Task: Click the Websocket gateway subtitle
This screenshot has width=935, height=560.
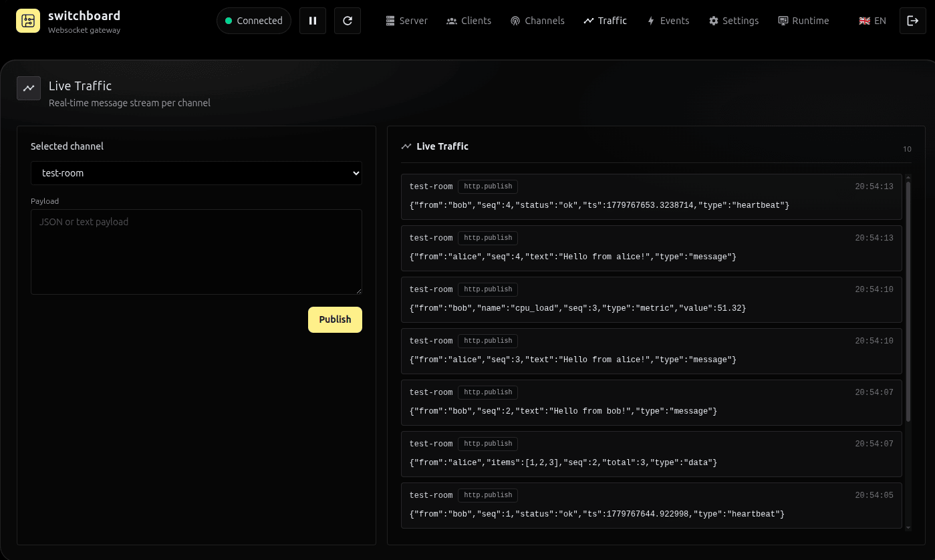Action: coord(84,30)
